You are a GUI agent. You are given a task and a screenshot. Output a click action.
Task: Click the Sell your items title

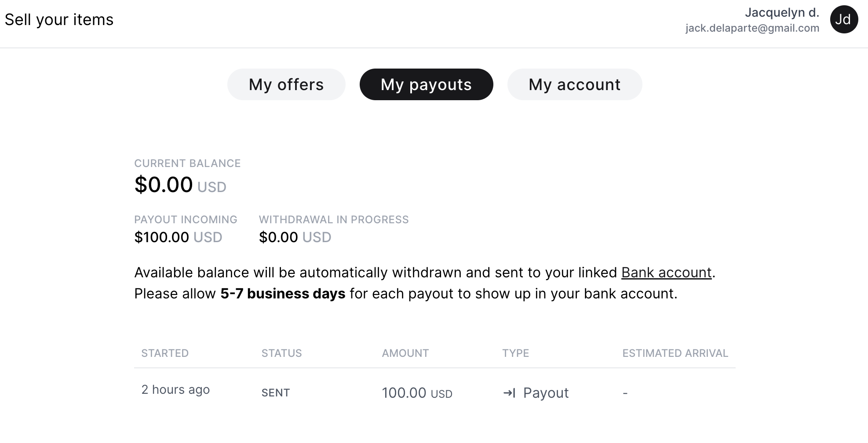click(59, 20)
